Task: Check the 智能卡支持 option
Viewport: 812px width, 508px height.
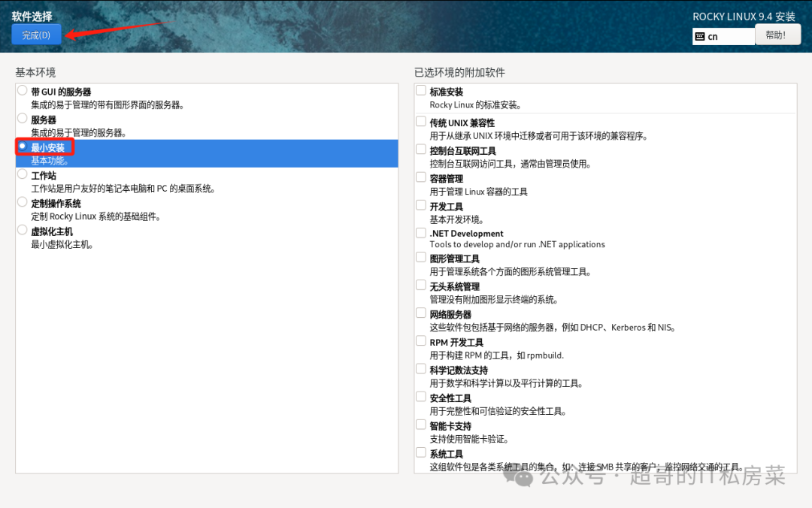Action: click(x=420, y=425)
